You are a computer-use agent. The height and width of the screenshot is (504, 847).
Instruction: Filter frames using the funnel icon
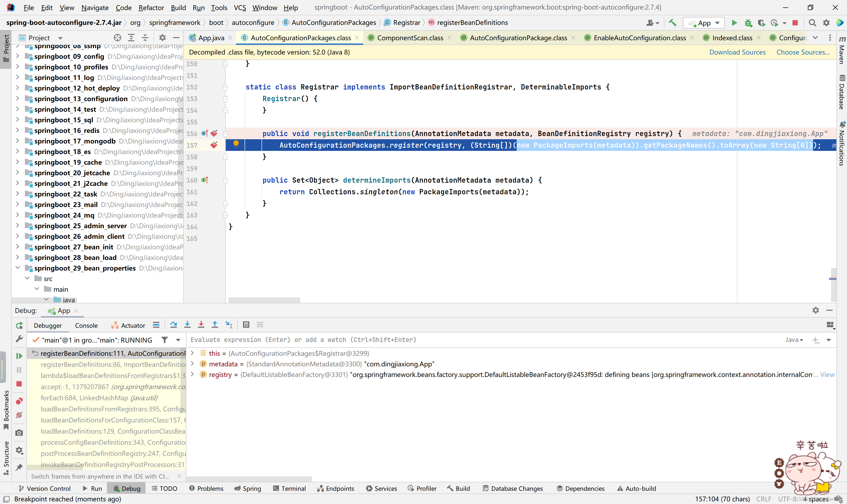165,340
